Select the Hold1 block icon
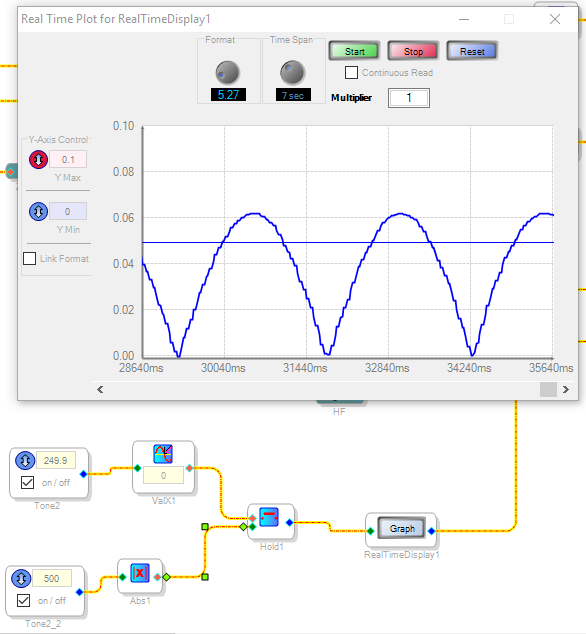The width and height of the screenshot is (586, 634). pos(269,517)
